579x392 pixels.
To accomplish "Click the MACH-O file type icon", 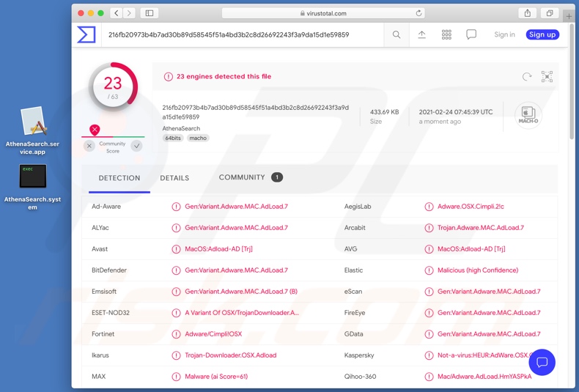I will click(x=528, y=115).
